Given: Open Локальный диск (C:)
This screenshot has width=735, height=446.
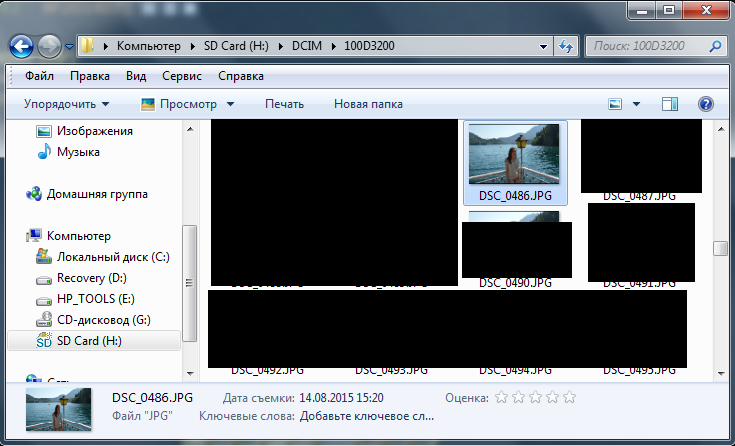Looking at the screenshot, I should click(x=113, y=257).
